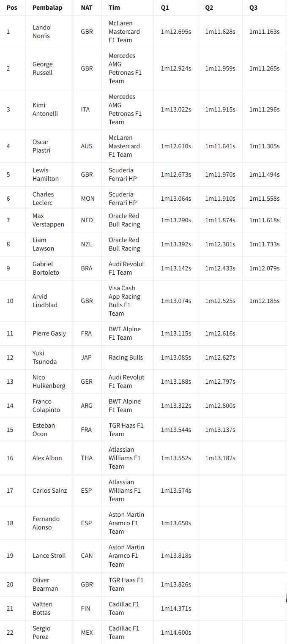Click Gabriel Bortoleto's Q3 time 1m12.079s
This screenshot has width=287, height=644.
tap(265, 268)
